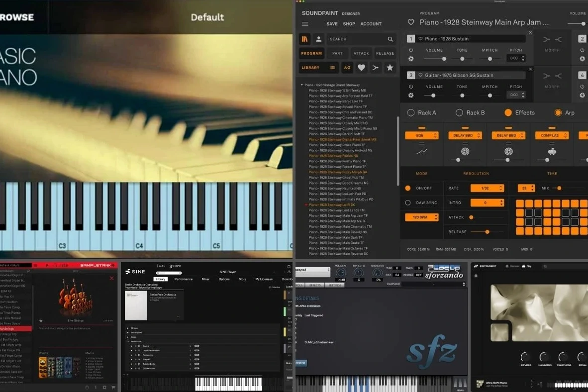Click the Morph icon next to part 3
The height and width of the screenshot is (392, 588).
(552, 76)
